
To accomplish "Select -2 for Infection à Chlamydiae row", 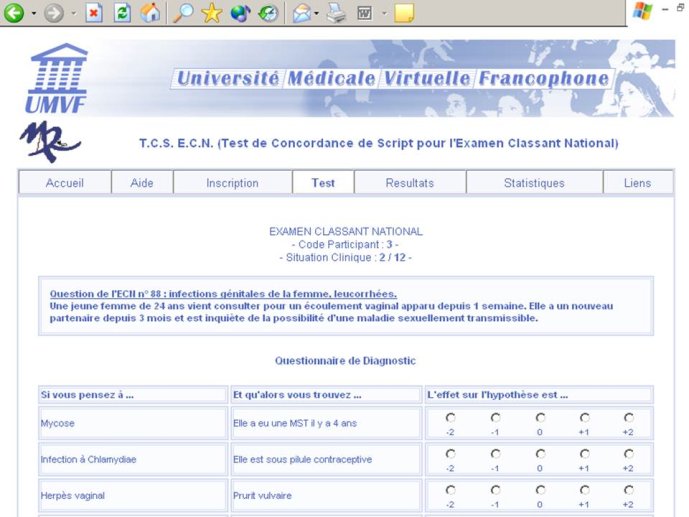I will [450, 453].
